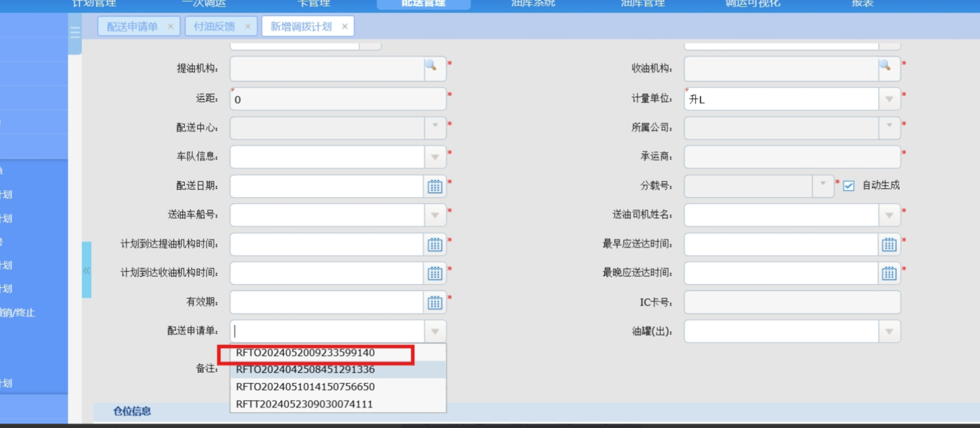
Task: Switch to the 配送申请单 tab
Action: pos(132,27)
